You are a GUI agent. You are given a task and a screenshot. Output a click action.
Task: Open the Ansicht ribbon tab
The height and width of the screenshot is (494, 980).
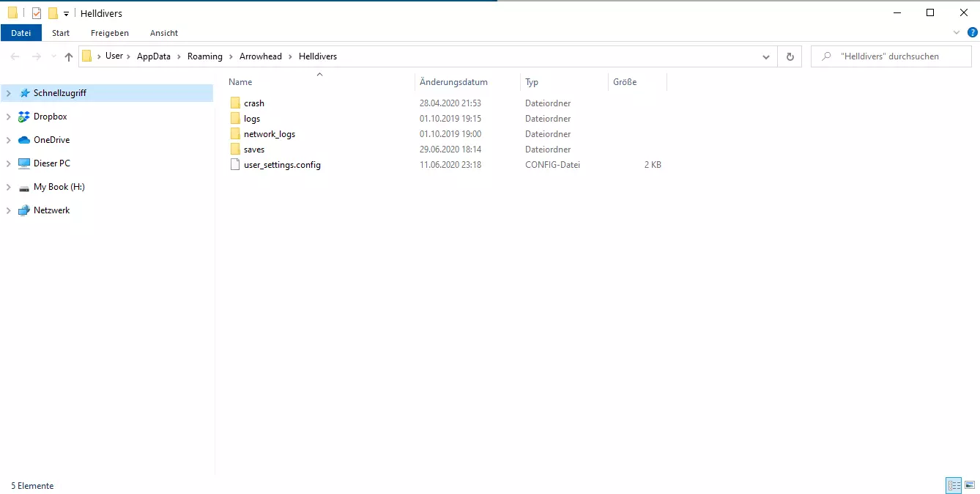[x=164, y=33]
